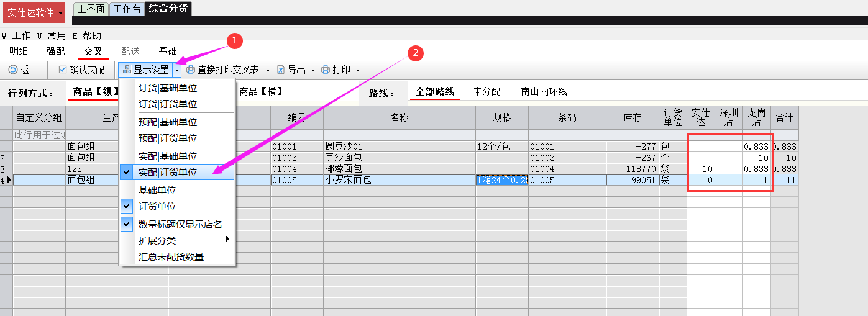Select the 小罗宋面包 product cell
The width and height of the screenshot is (868, 316).
400,180
